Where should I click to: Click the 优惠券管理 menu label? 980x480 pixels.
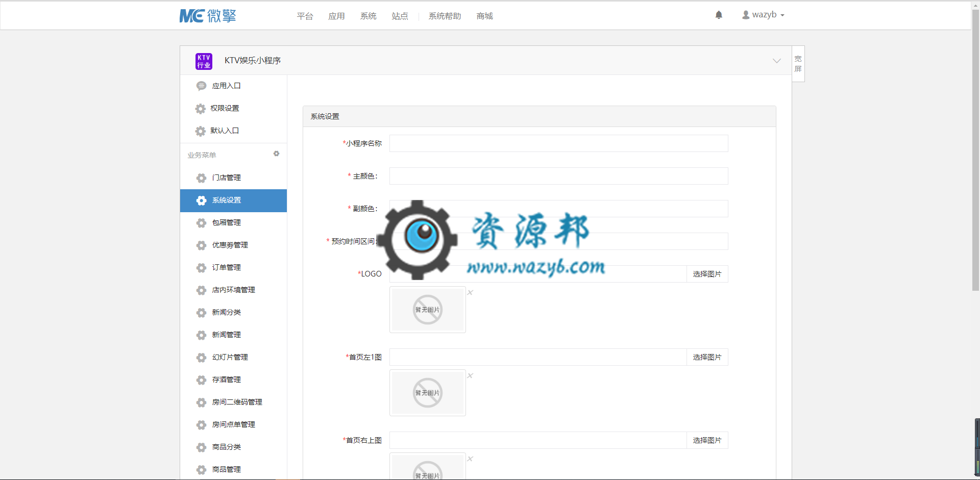click(230, 245)
